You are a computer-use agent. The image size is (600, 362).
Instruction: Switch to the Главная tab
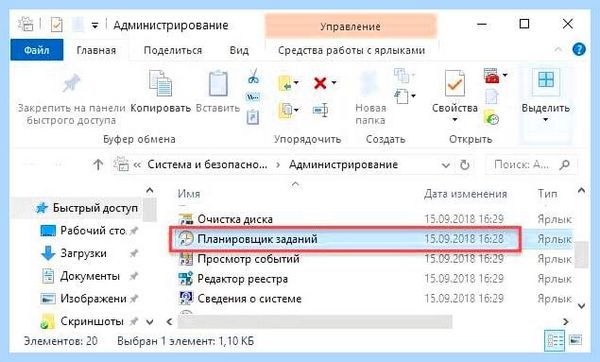96,51
